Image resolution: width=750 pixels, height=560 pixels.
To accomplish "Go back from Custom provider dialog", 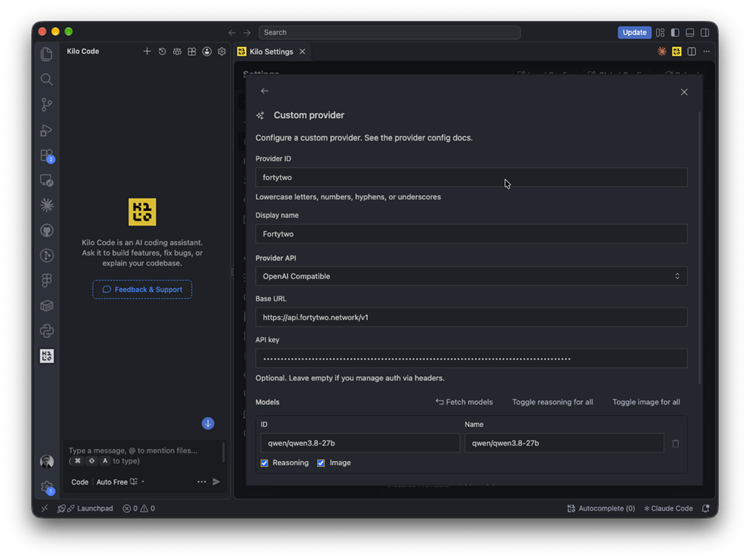I will coord(265,91).
